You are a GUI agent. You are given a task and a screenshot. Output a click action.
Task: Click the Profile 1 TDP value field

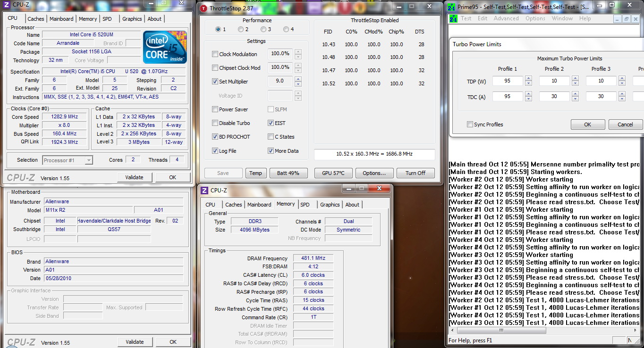tap(508, 81)
